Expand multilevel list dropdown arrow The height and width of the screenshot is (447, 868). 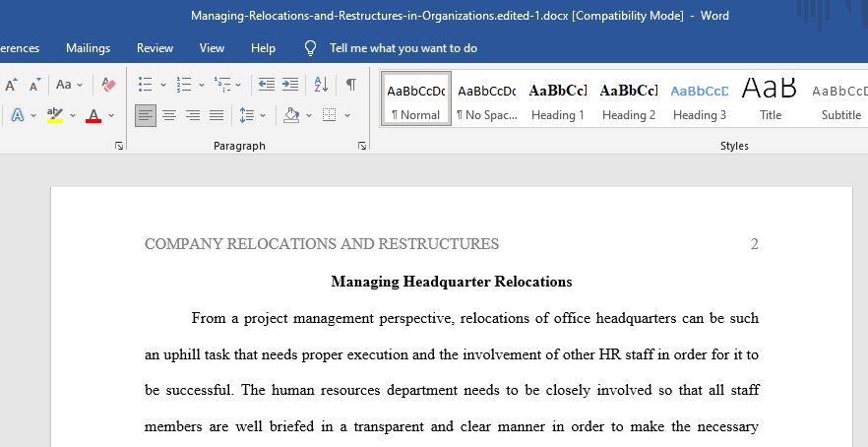[238, 85]
